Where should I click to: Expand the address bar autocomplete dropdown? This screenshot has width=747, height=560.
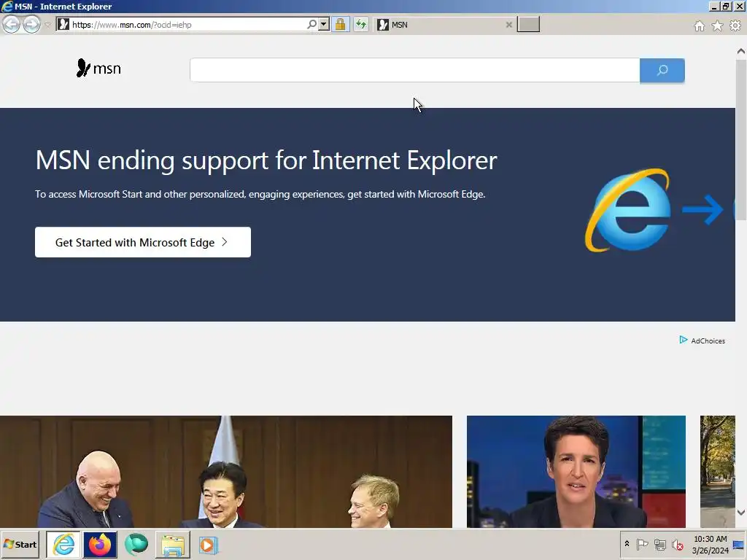(x=323, y=24)
